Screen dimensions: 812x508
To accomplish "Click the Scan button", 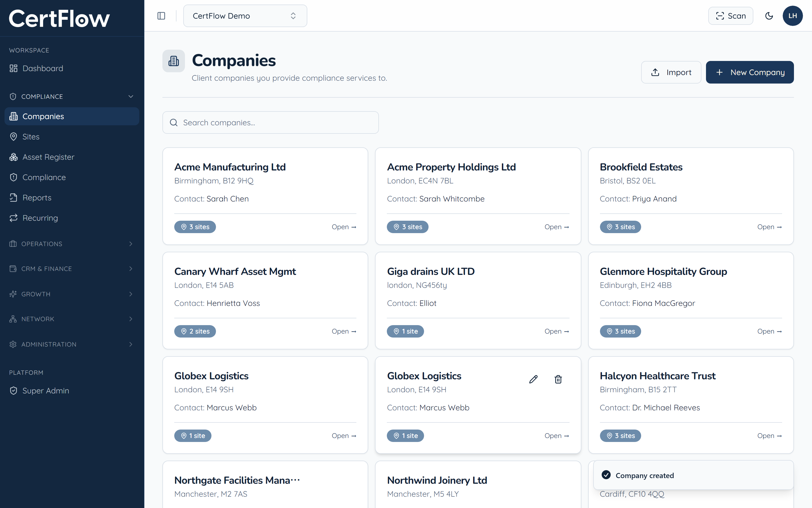I will click(731, 16).
